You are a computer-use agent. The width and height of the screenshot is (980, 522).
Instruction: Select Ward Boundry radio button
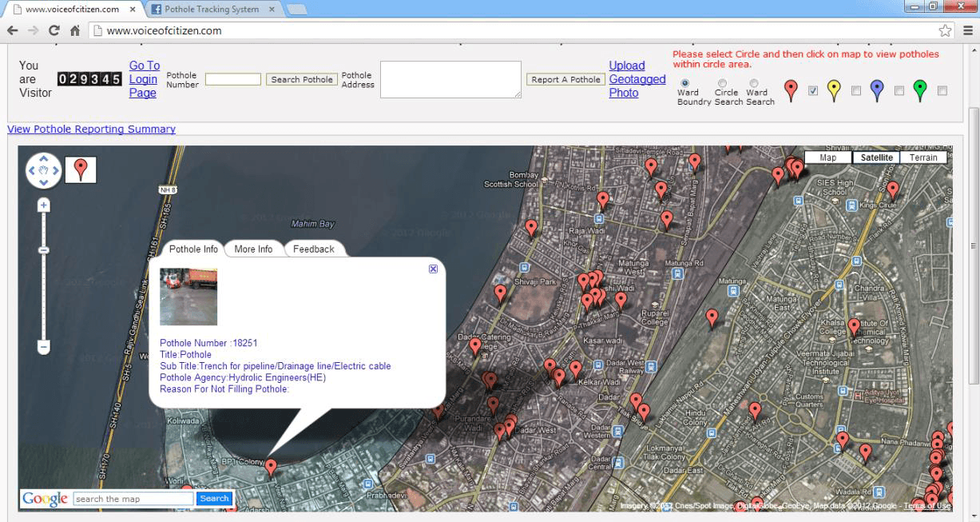click(684, 83)
